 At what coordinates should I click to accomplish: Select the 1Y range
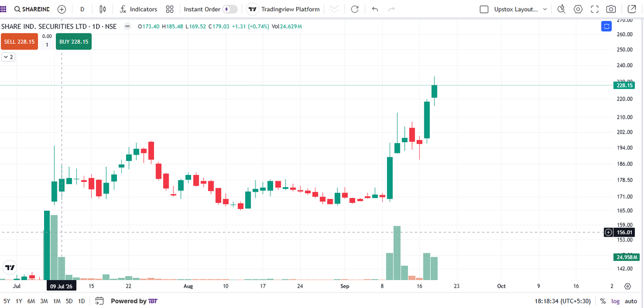coord(19,301)
